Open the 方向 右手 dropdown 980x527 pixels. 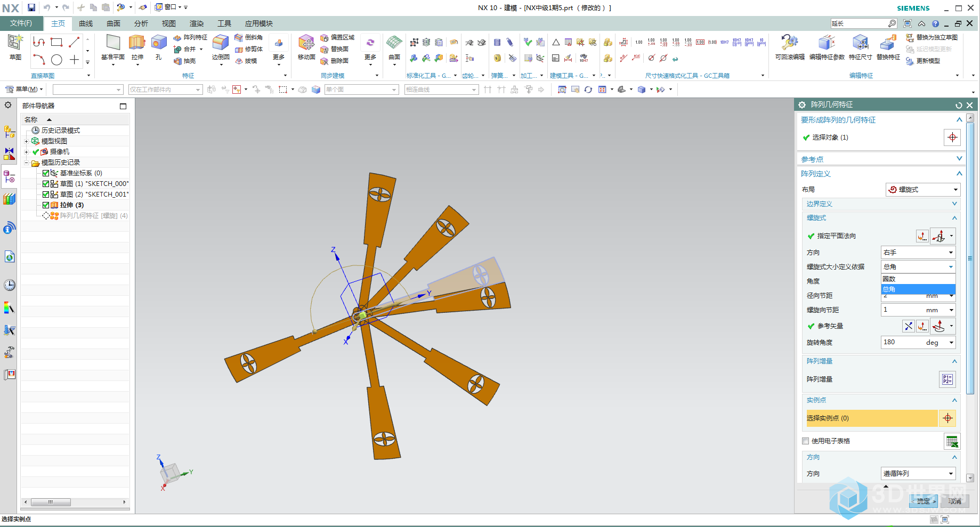tap(918, 253)
